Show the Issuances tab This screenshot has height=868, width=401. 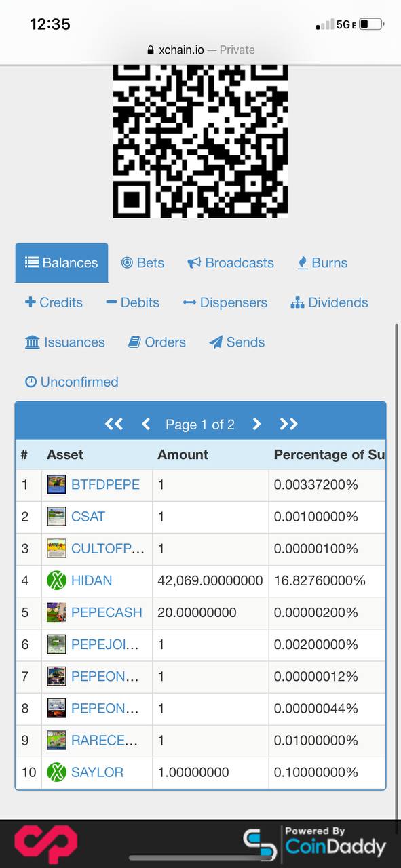[64, 342]
